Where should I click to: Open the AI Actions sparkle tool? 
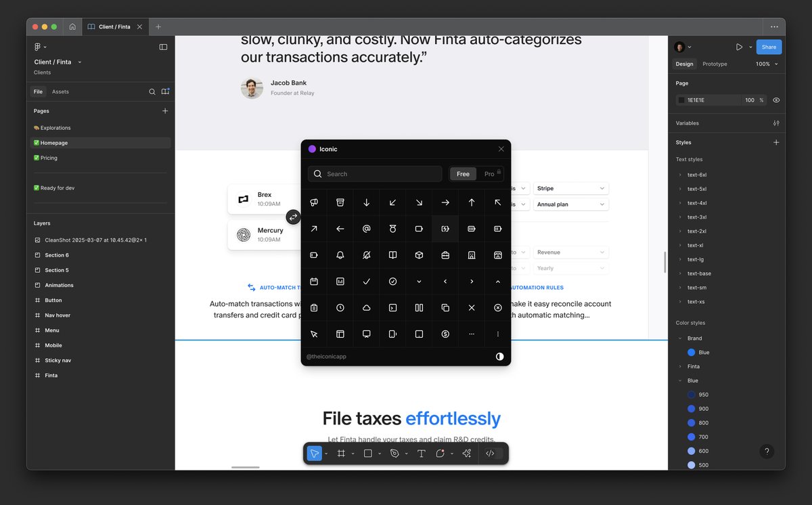466,454
